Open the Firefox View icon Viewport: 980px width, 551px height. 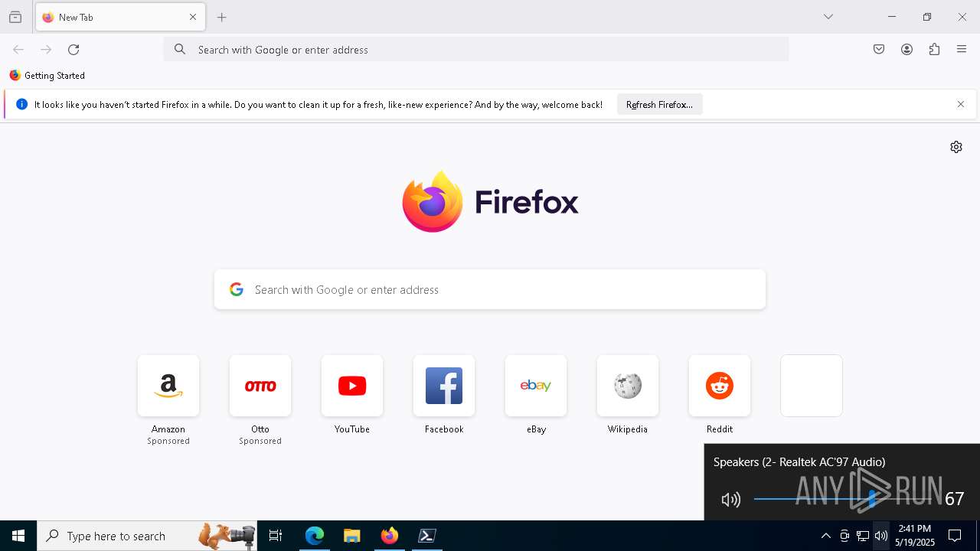pos(15,17)
